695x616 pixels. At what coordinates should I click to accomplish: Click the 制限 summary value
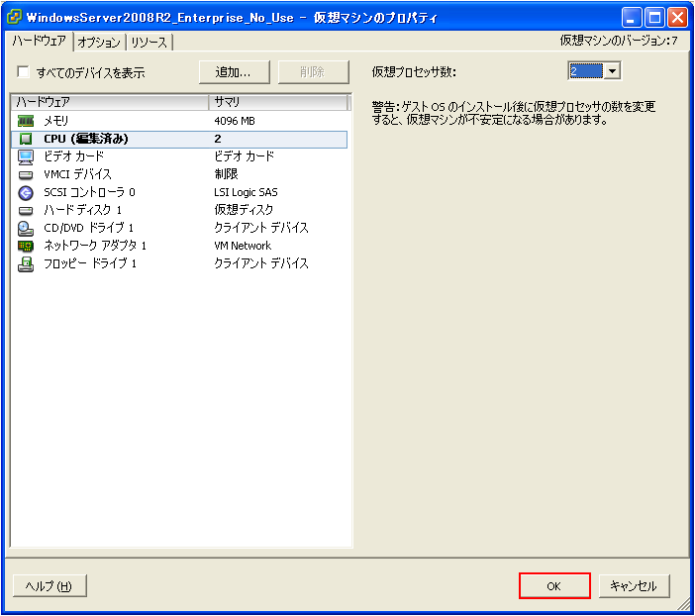(x=226, y=174)
